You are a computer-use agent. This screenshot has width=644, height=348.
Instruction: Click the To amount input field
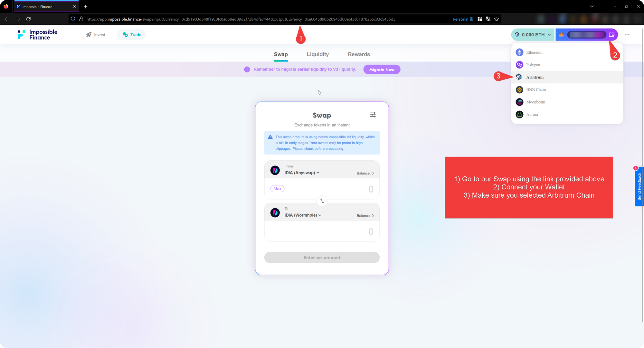[322, 231]
